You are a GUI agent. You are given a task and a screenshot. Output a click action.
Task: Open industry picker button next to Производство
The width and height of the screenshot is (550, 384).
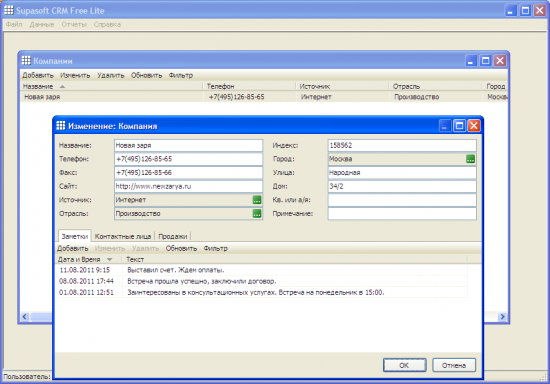tap(257, 214)
